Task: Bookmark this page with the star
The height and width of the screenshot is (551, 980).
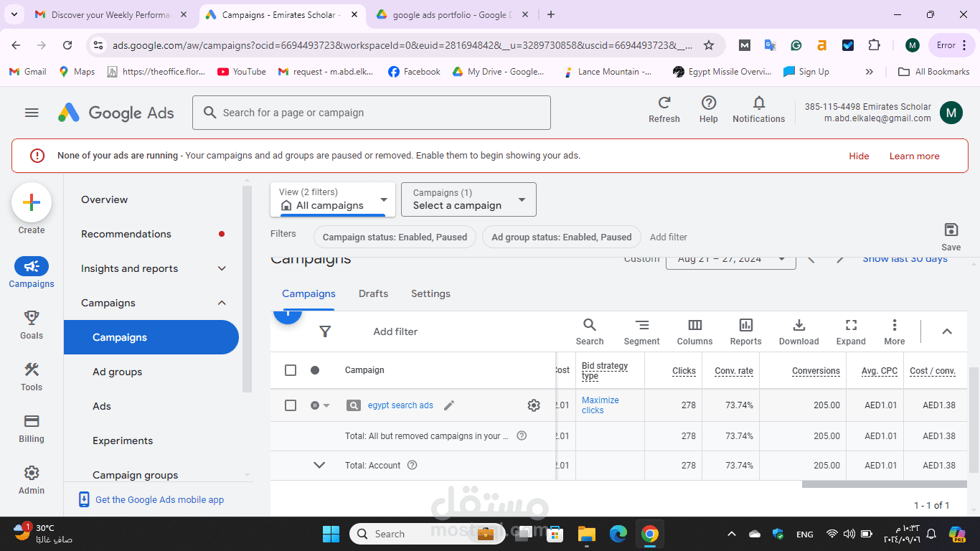Action: click(x=709, y=45)
